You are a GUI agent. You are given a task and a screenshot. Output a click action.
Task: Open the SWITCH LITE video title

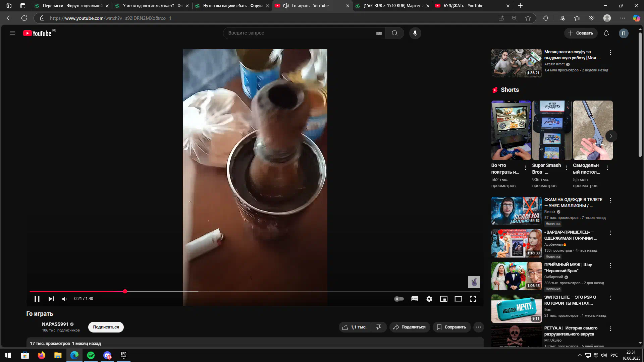570,300
